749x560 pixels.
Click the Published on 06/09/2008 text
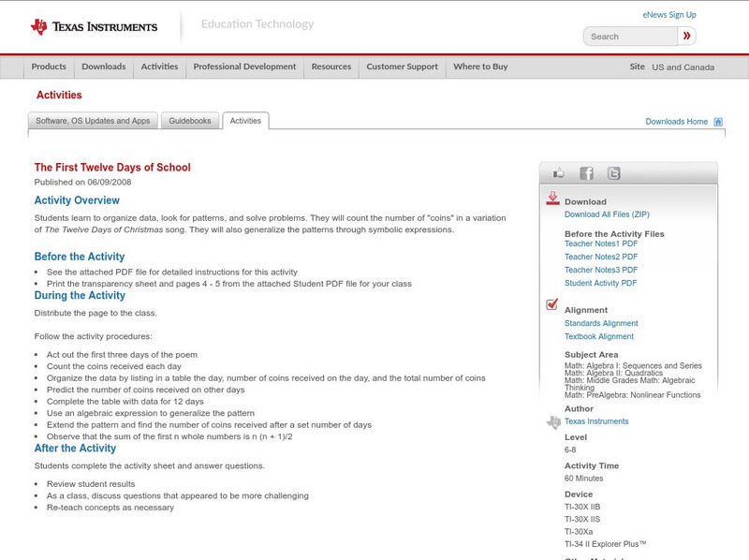coord(82,182)
